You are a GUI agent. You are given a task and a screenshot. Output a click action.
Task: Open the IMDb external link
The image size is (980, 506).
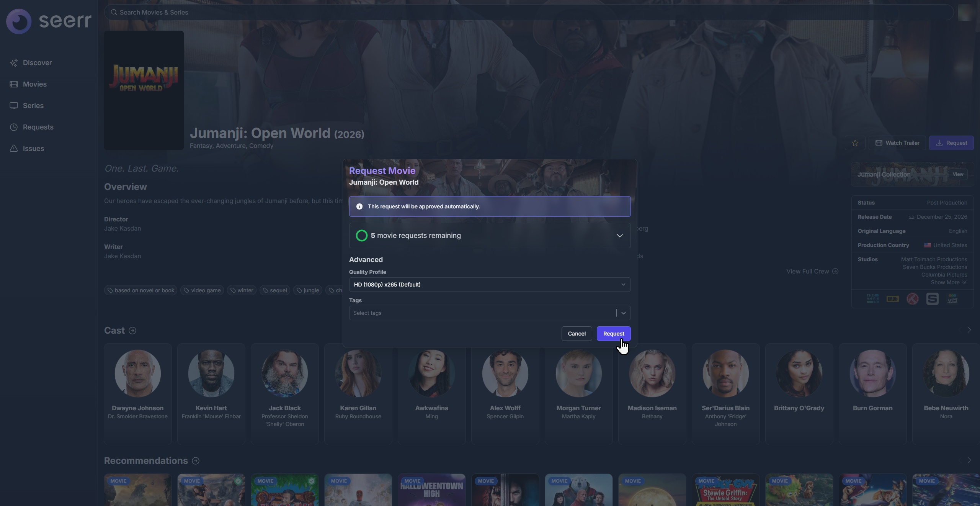pos(893,299)
